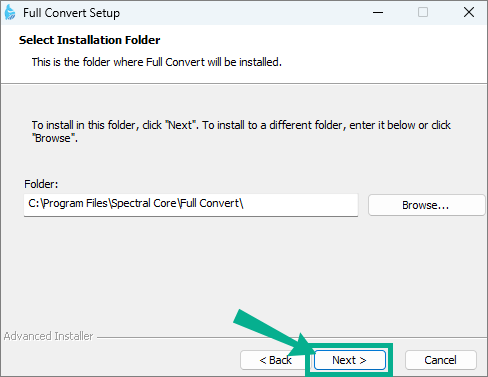Click the "Advanced Installer" text

(48, 336)
